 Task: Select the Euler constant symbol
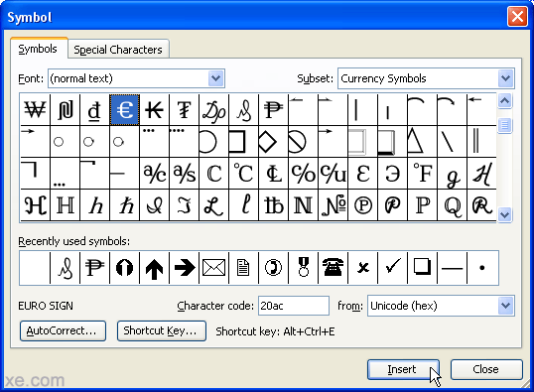pyautogui.click(x=363, y=174)
